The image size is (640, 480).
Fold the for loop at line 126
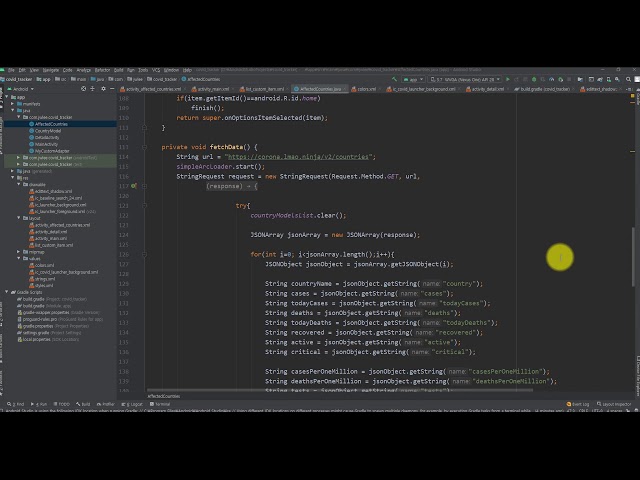144,254
